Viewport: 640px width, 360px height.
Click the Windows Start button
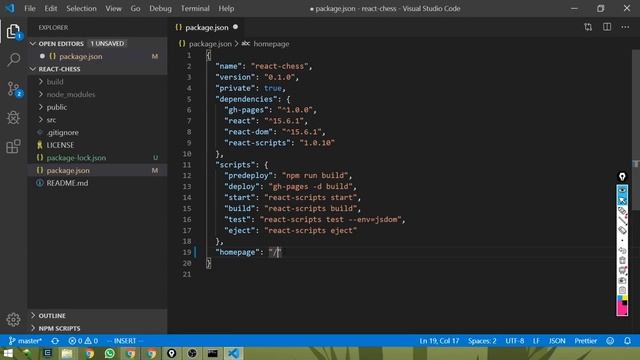point(8,353)
